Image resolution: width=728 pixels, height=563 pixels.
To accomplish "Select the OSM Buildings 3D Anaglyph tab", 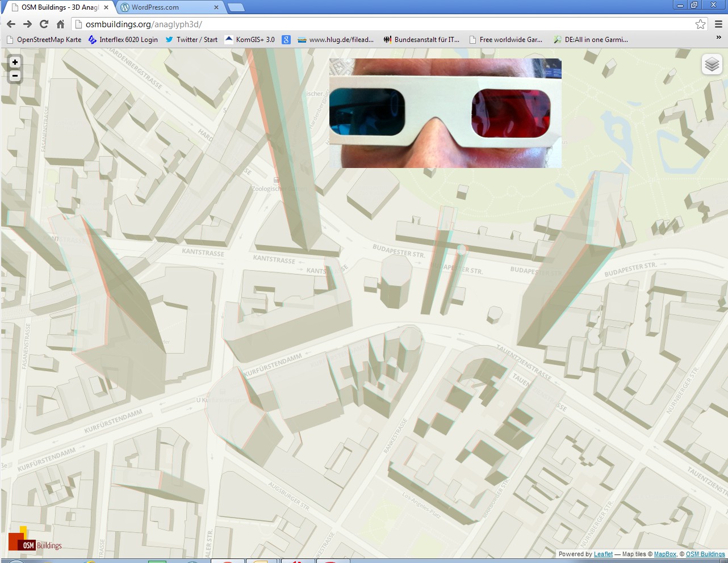I will tap(57, 7).
